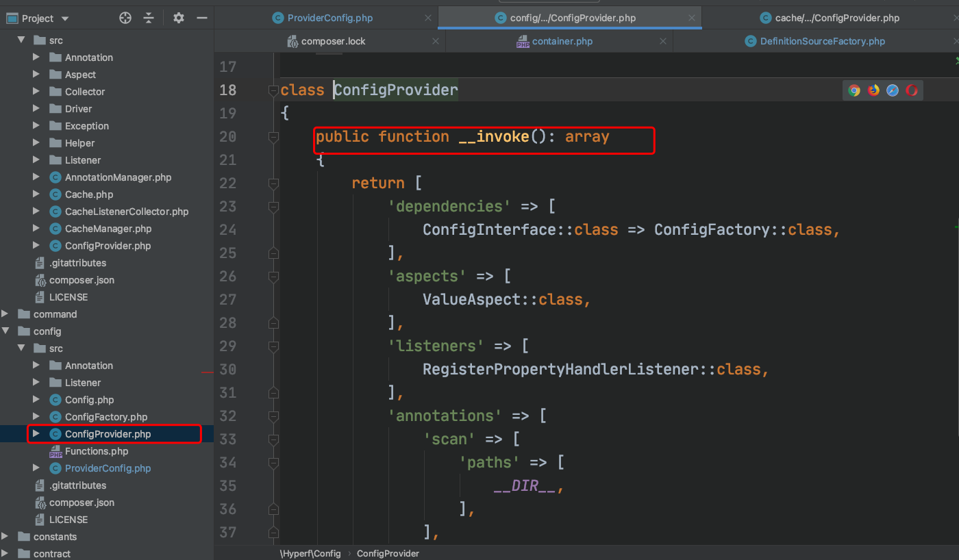
Task: Expand the command folder arrow
Action: pyautogui.click(x=5, y=314)
